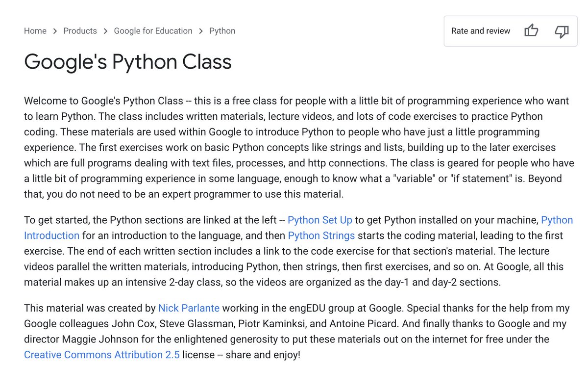Open the Home breadcrumb link

[35, 31]
